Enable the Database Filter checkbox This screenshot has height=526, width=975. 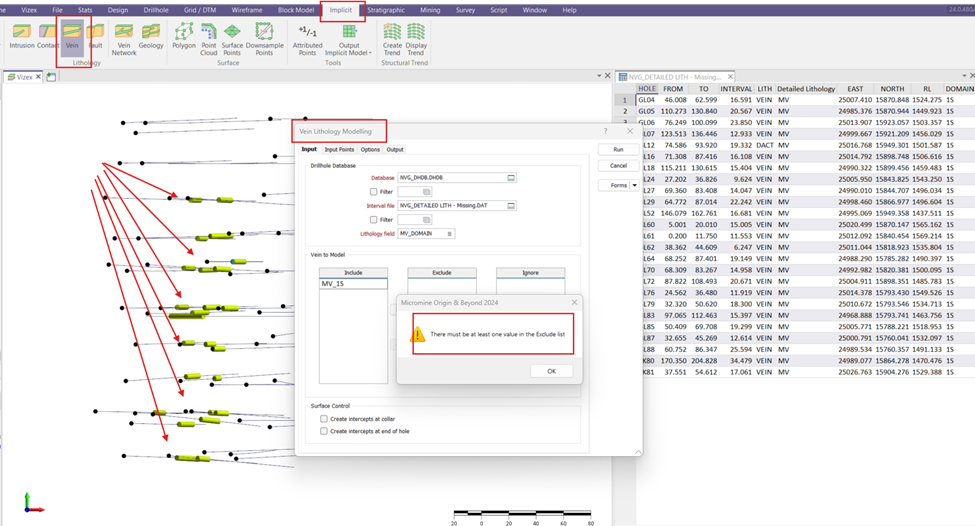click(x=374, y=191)
